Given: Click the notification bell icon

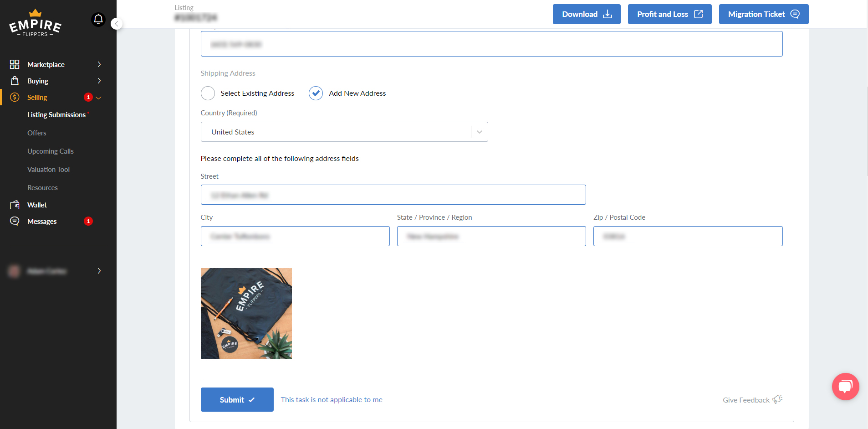Looking at the screenshot, I should [98, 19].
